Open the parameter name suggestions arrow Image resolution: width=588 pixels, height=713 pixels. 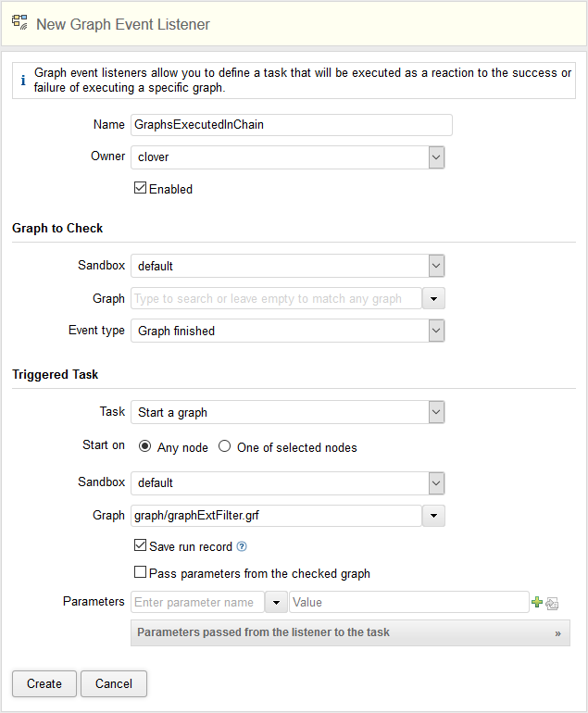tap(276, 603)
